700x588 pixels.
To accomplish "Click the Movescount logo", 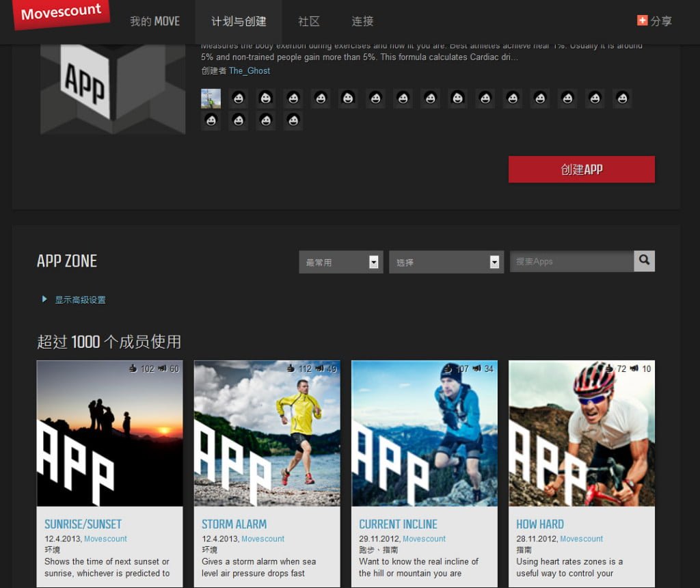I will pyautogui.click(x=61, y=13).
